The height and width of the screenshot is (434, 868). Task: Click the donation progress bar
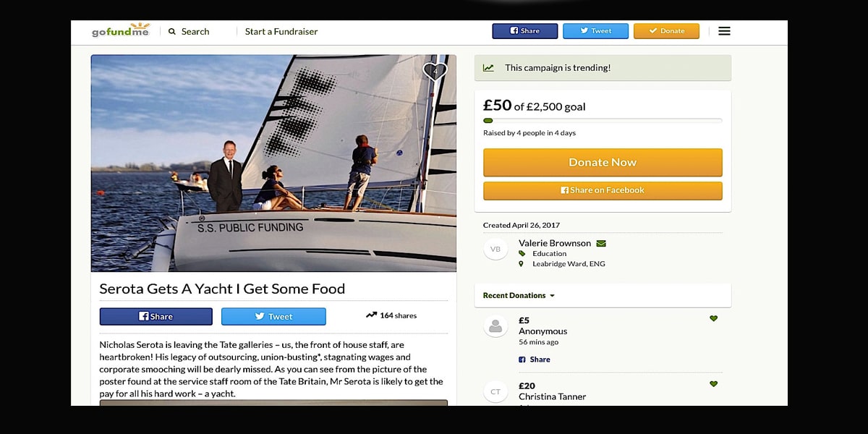tap(603, 121)
